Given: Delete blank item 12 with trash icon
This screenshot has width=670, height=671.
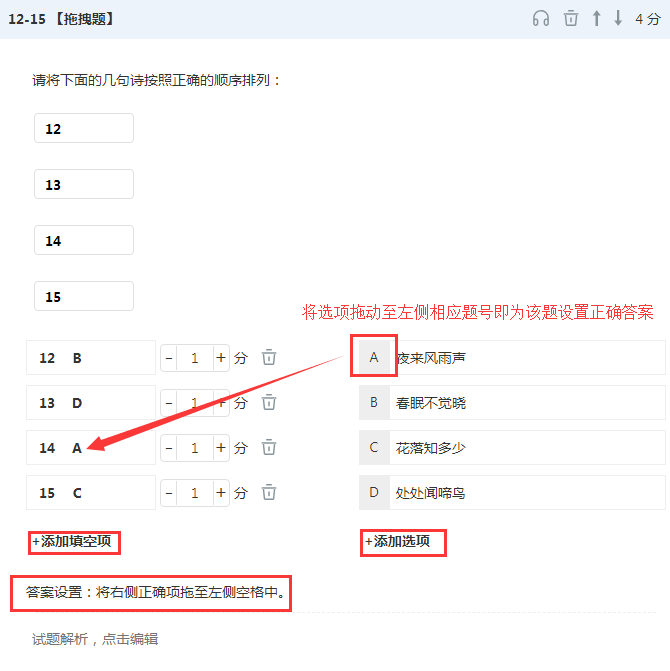Looking at the screenshot, I should pos(269,357).
